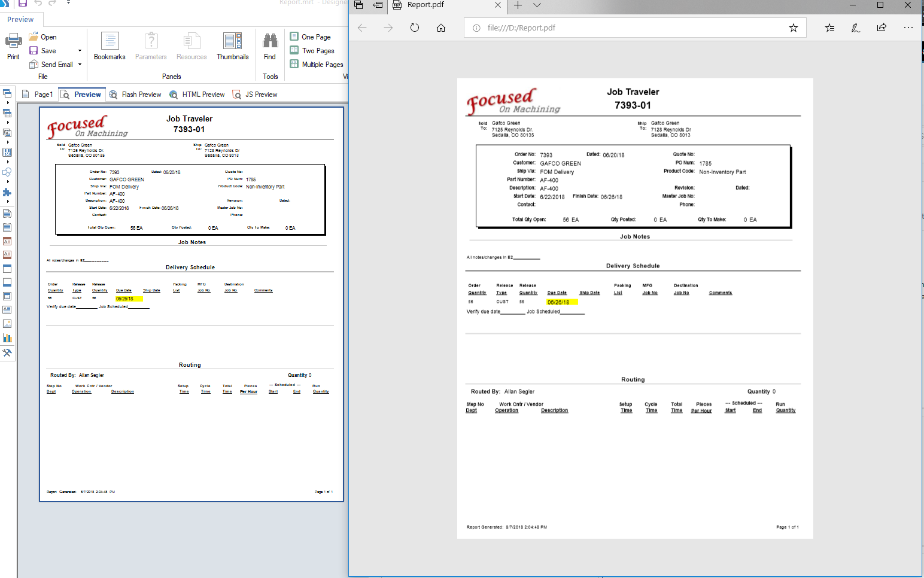Select the shapes toolbox icon
The image size is (924, 578).
pyautogui.click(x=7, y=172)
